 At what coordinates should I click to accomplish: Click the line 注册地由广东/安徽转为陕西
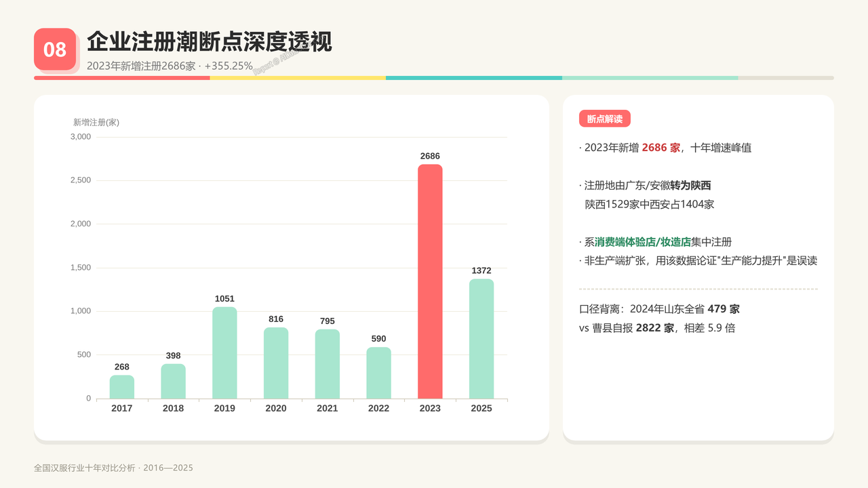tap(645, 186)
